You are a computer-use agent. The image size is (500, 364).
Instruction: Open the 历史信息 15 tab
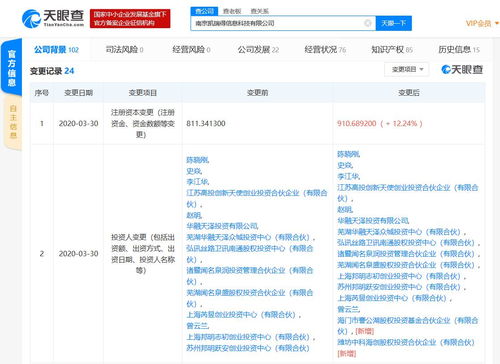pyautogui.click(x=459, y=50)
